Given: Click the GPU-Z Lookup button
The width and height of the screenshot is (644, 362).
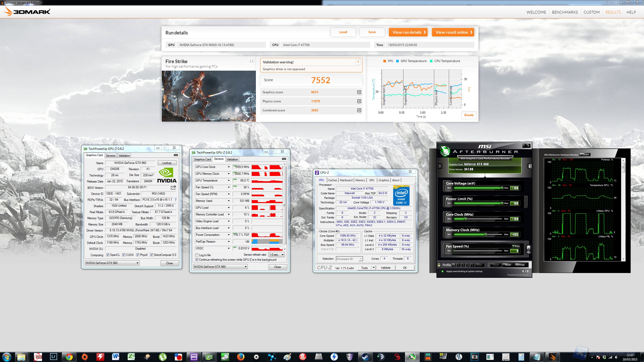Looking at the screenshot, I should (167, 163).
